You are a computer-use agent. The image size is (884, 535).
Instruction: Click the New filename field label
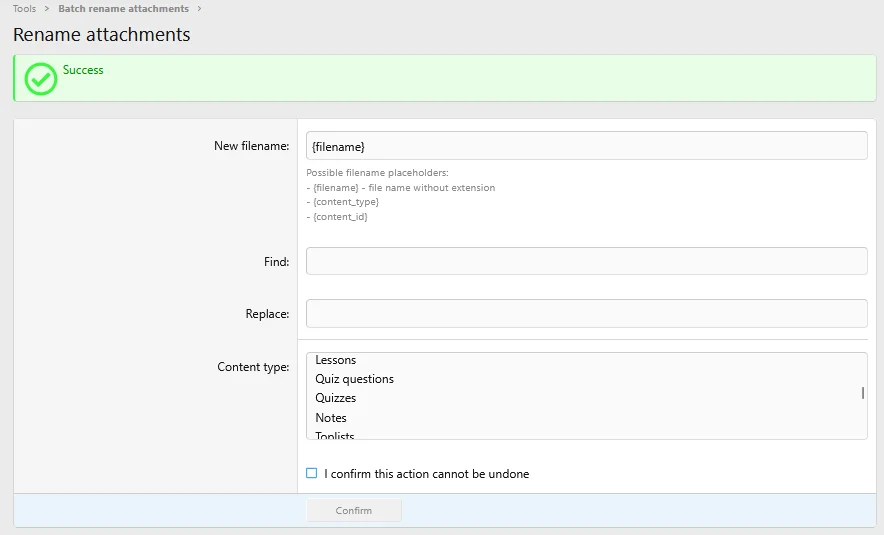coord(251,146)
